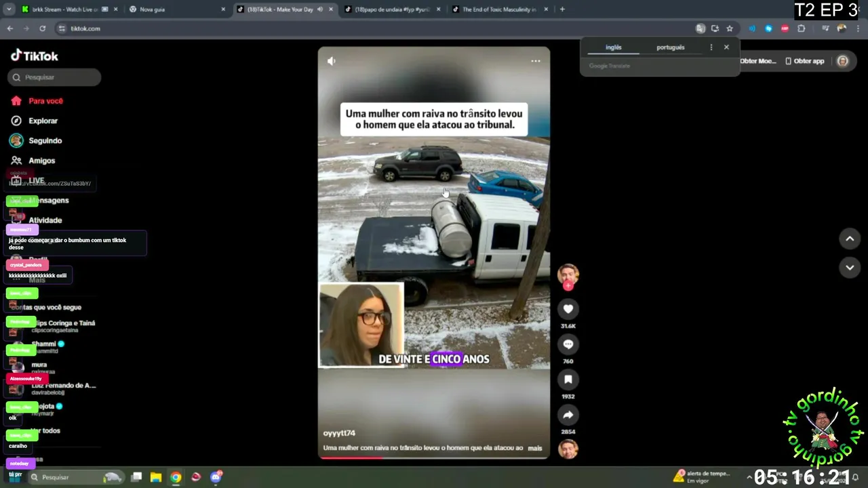
Task: Go to the next video with the down chevron
Action: click(850, 268)
